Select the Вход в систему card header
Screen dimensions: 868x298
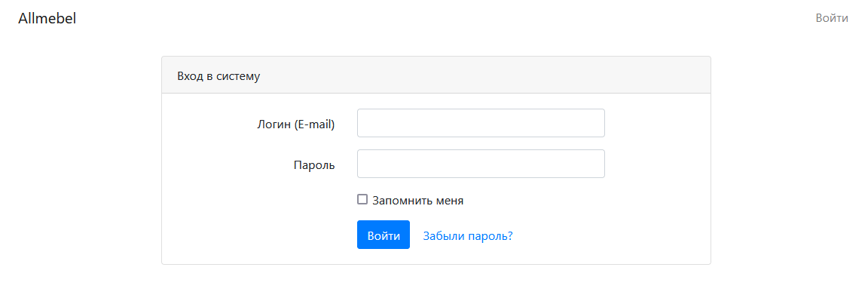point(436,75)
